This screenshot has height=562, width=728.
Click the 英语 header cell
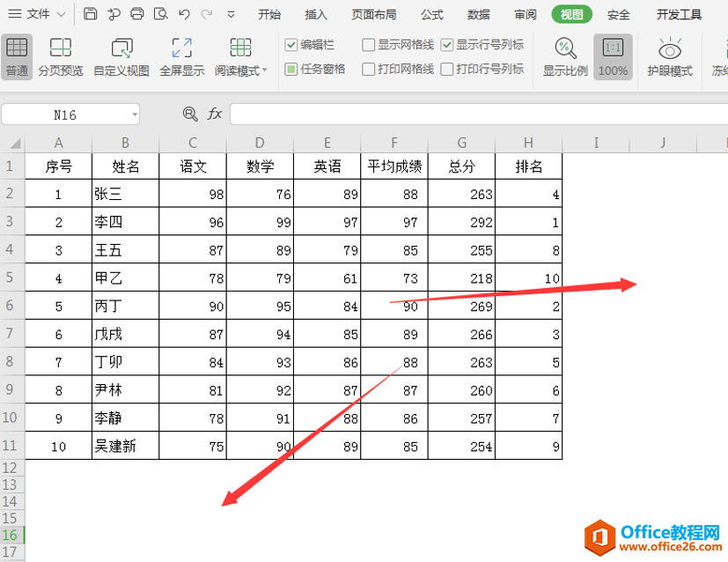point(327,166)
